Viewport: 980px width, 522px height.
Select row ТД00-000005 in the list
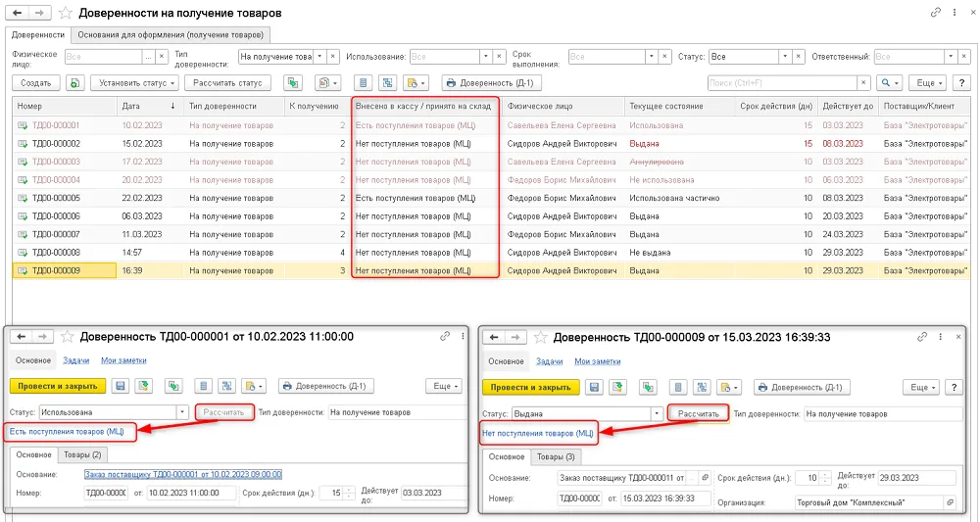coord(491,198)
